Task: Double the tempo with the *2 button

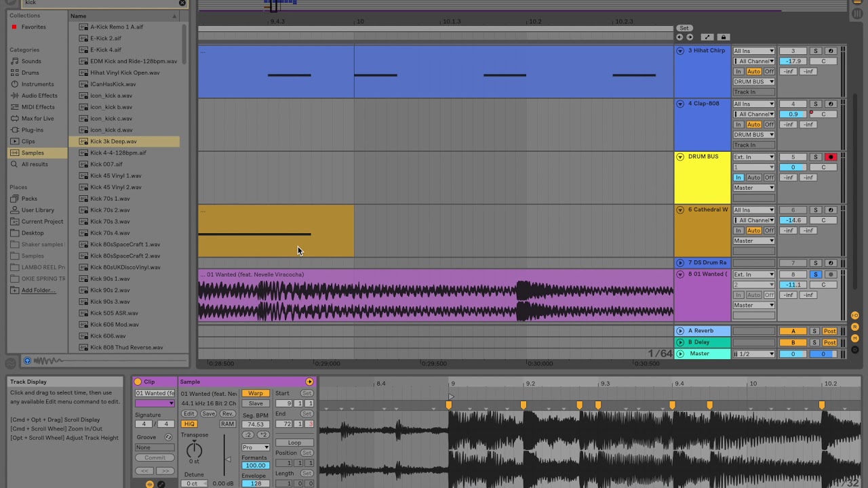Action: [262, 434]
